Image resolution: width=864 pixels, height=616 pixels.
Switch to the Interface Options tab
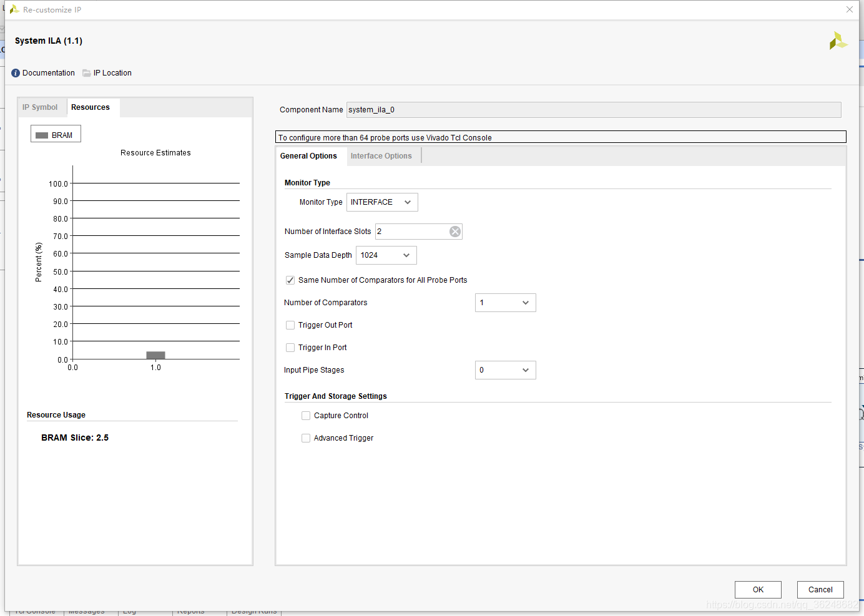(381, 156)
